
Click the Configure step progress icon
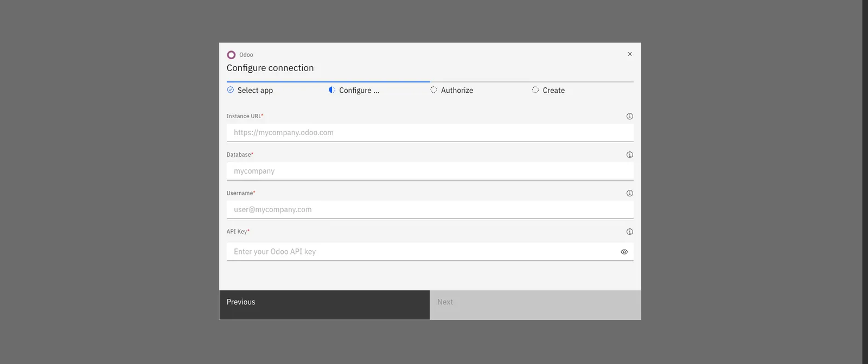332,90
